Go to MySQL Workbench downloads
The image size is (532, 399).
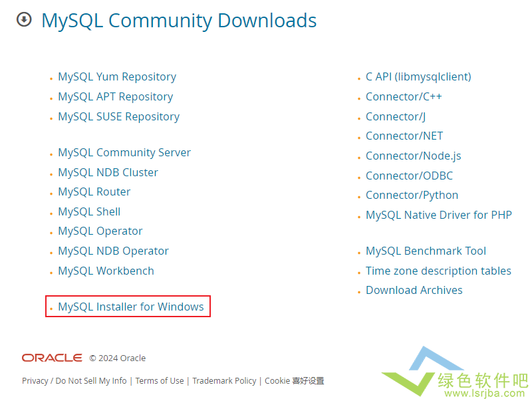pos(106,271)
